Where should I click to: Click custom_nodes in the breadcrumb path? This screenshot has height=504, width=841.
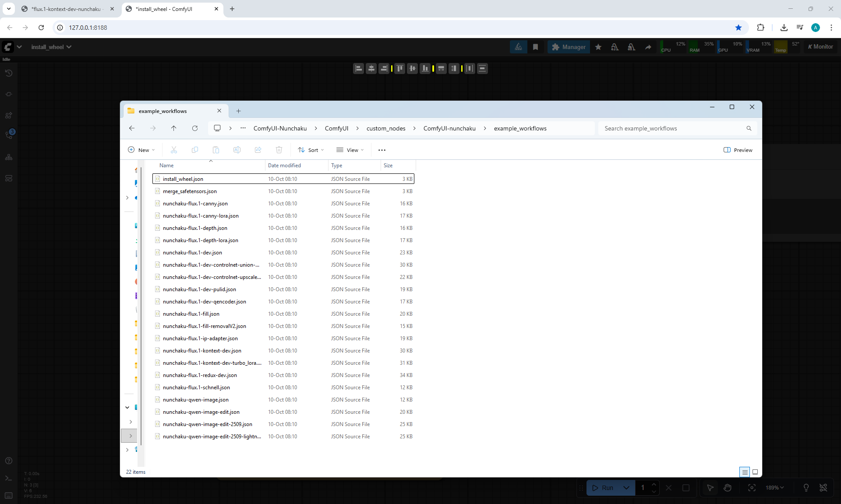tap(385, 128)
